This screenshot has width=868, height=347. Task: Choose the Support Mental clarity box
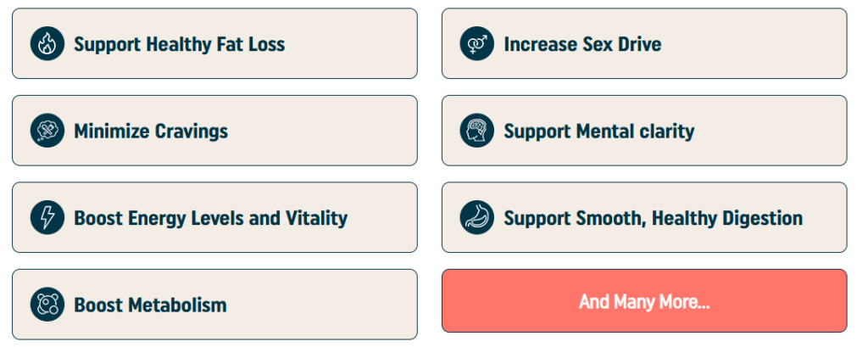pos(644,131)
